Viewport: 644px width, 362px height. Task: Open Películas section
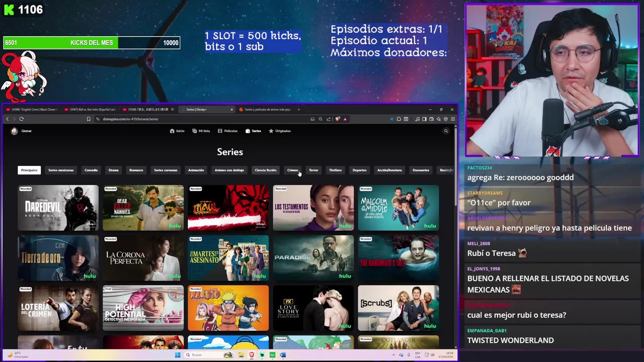tap(227, 131)
